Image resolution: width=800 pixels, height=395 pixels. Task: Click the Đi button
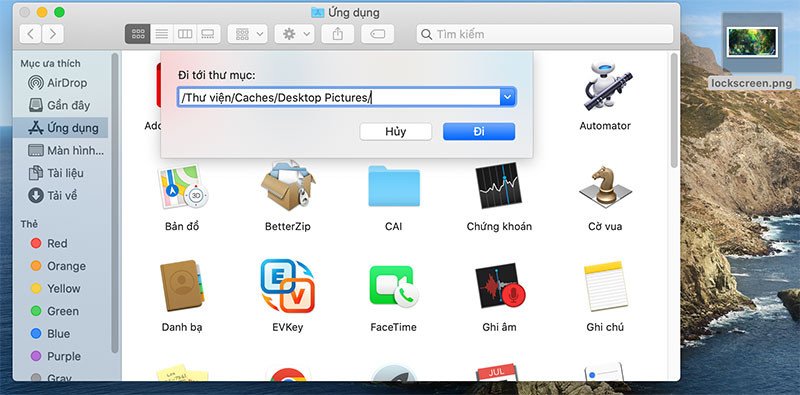pos(479,131)
